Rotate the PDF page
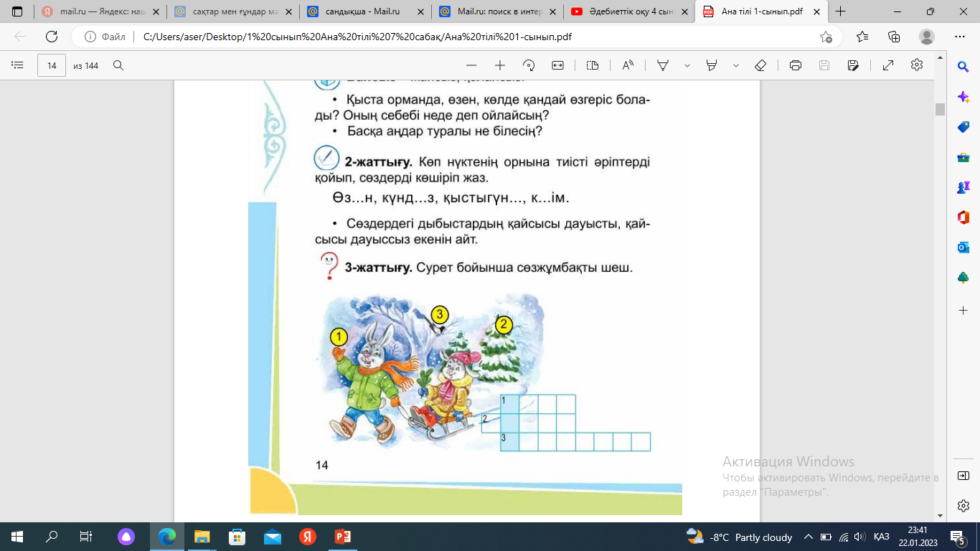Viewport: 980px width, 551px height. click(x=529, y=65)
